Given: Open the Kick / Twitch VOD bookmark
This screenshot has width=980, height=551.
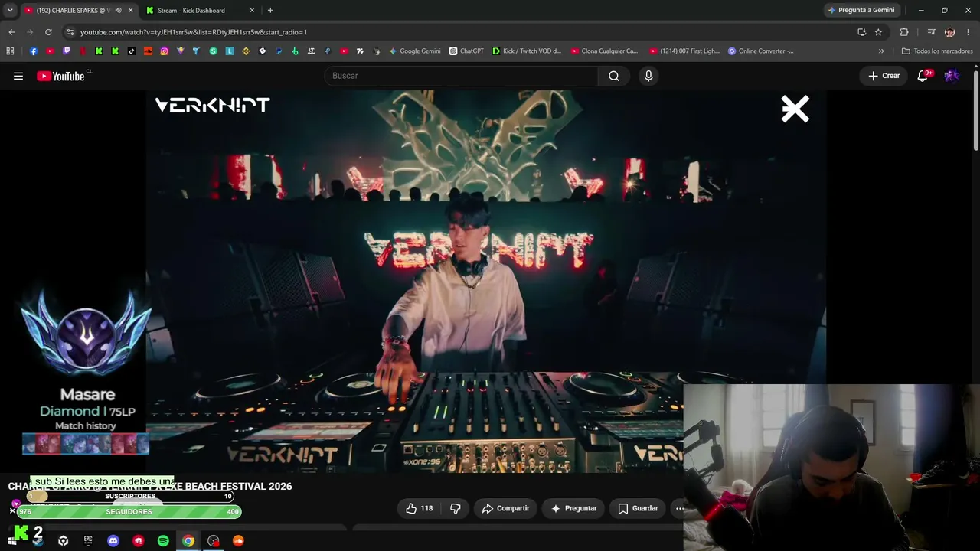Looking at the screenshot, I should point(527,51).
